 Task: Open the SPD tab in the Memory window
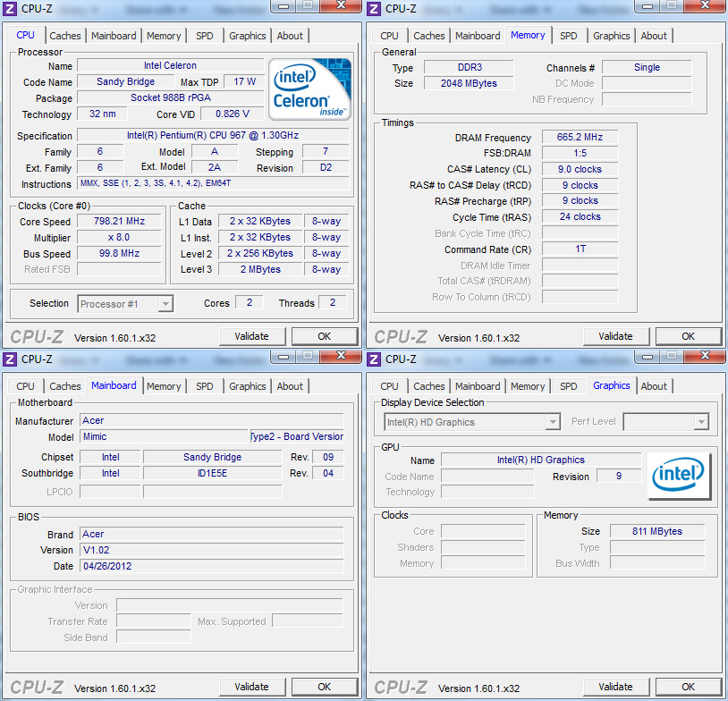tap(568, 36)
